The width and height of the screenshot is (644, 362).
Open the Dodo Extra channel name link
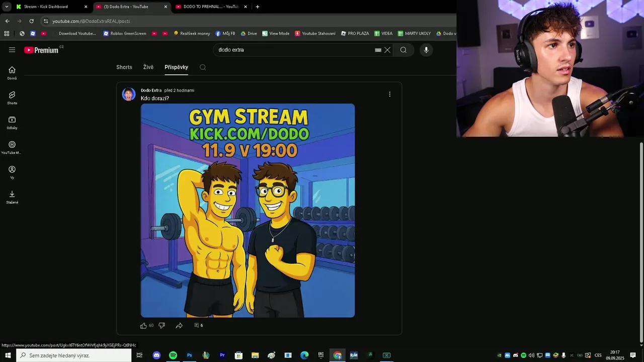pos(151,90)
